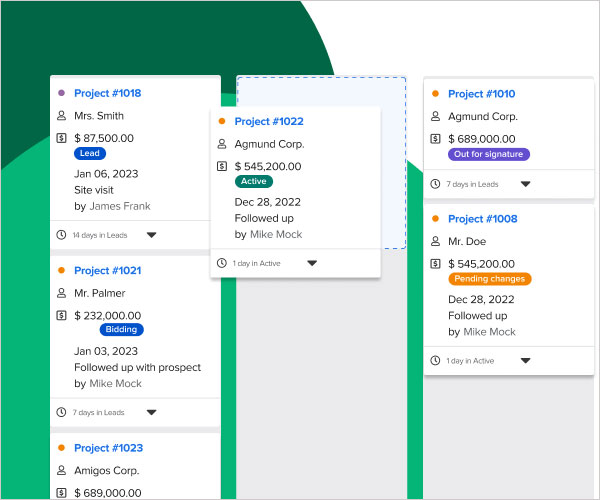Expand Project #1008 card dropdown arrow

coord(526,360)
